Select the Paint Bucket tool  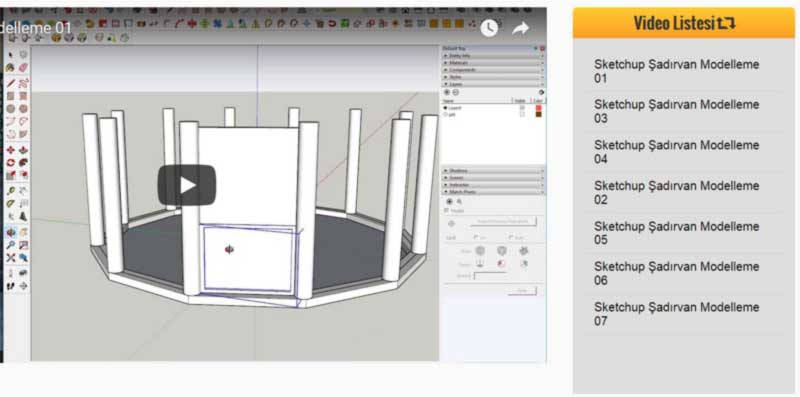point(10,67)
